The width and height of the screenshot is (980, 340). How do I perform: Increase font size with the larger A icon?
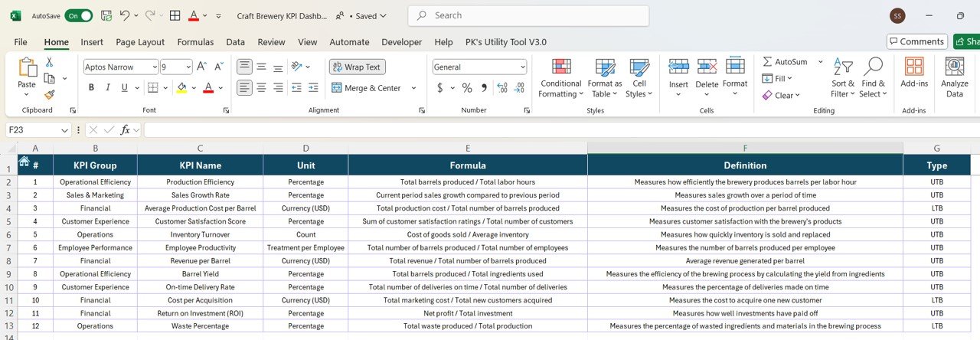coord(201,67)
